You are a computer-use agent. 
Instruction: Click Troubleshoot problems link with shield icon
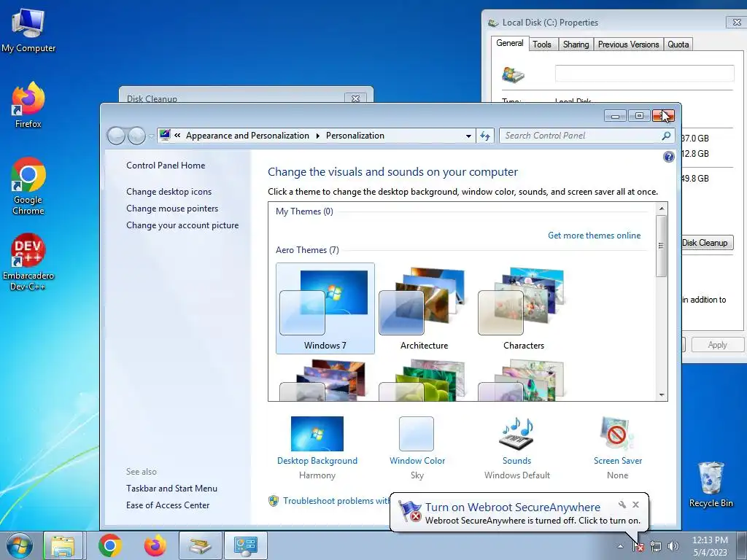coord(336,501)
